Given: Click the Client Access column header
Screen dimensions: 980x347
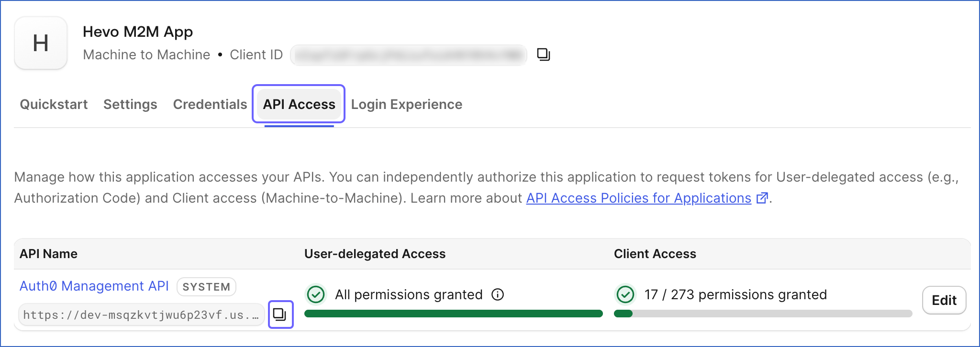Looking at the screenshot, I should point(655,254).
